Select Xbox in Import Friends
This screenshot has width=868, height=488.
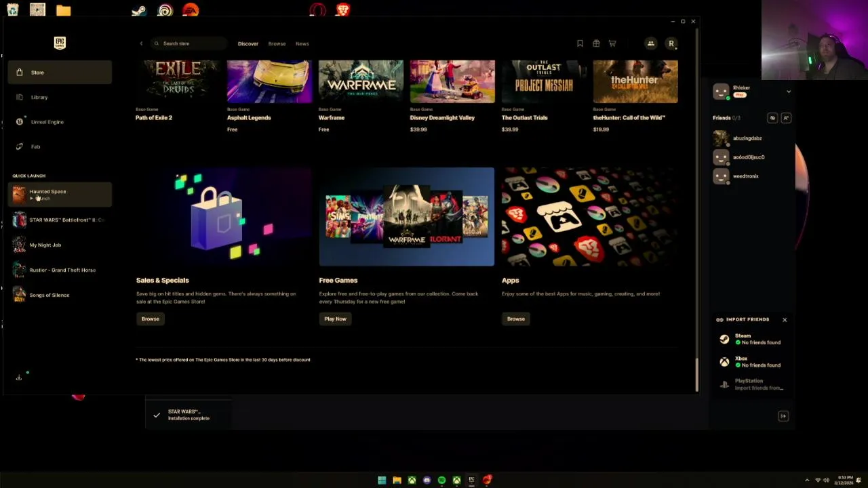[x=751, y=362]
